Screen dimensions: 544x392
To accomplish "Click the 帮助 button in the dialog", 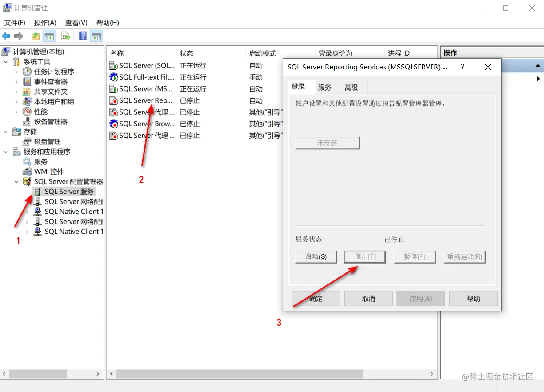I will pyautogui.click(x=473, y=299).
